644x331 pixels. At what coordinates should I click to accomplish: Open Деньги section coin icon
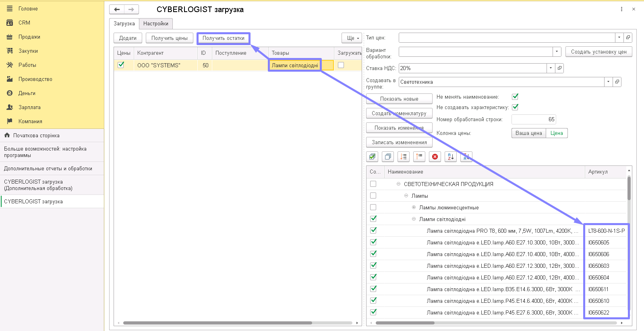click(10, 93)
